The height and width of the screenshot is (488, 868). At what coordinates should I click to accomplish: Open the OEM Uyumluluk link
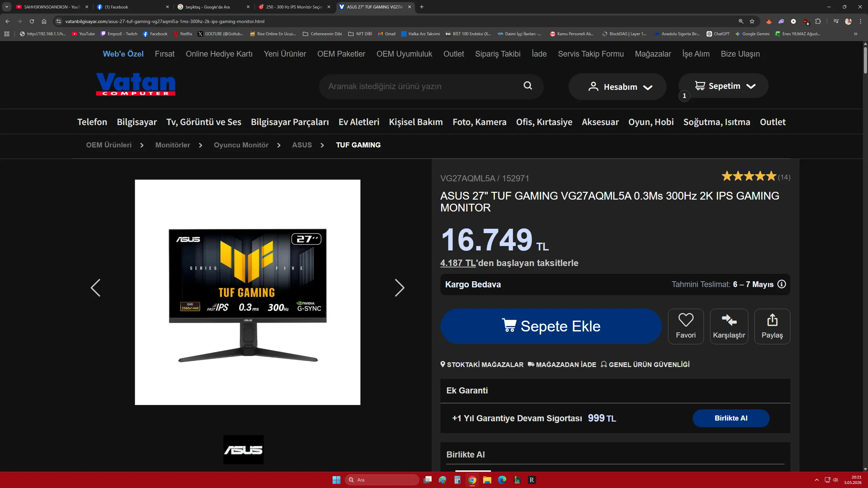click(404, 54)
